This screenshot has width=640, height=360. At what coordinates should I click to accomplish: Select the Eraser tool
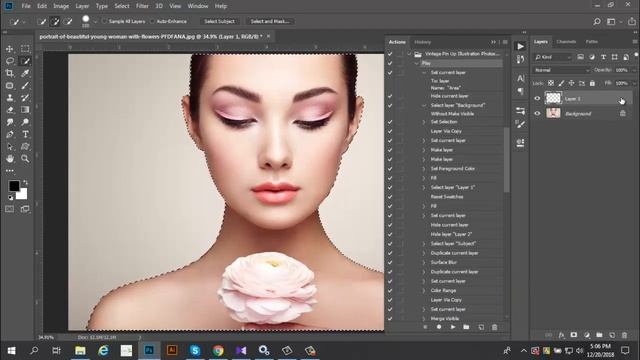10,110
